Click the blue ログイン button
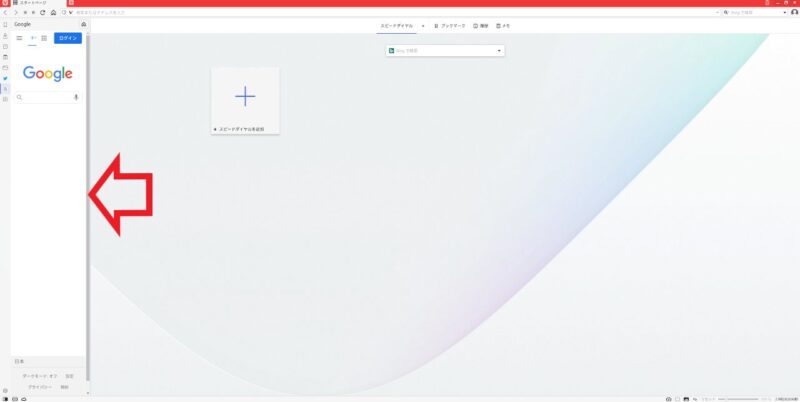This screenshot has height=402, width=800. coord(68,38)
